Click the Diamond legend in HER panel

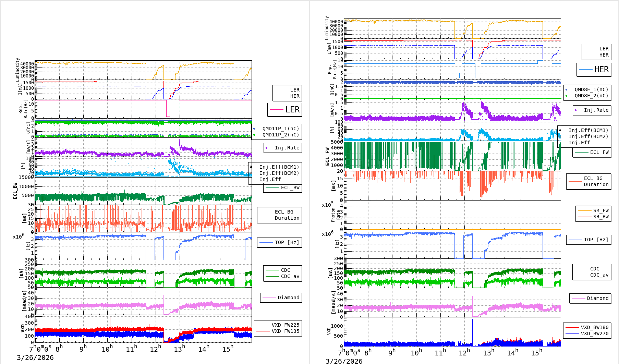(x=590, y=299)
